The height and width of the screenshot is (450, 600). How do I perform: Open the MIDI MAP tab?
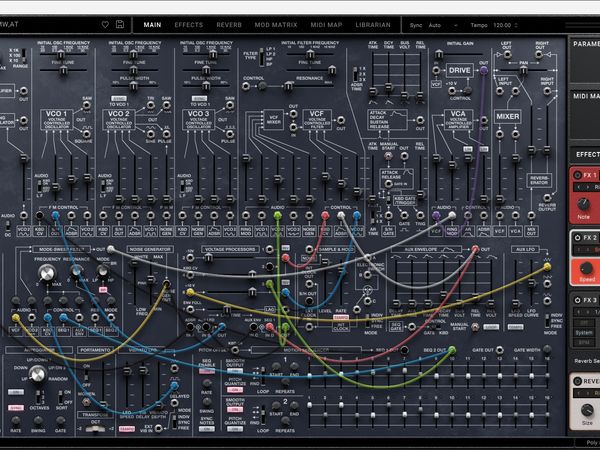coord(326,25)
